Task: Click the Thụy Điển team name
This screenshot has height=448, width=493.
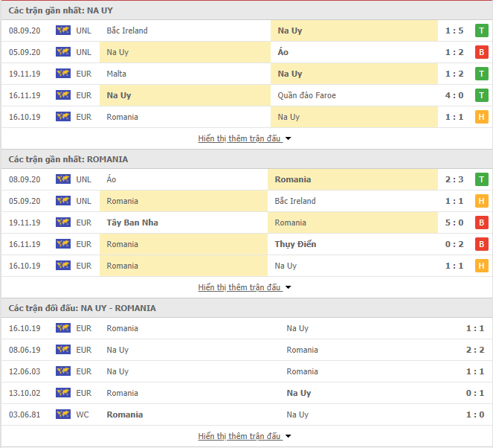Action: (295, 244)
